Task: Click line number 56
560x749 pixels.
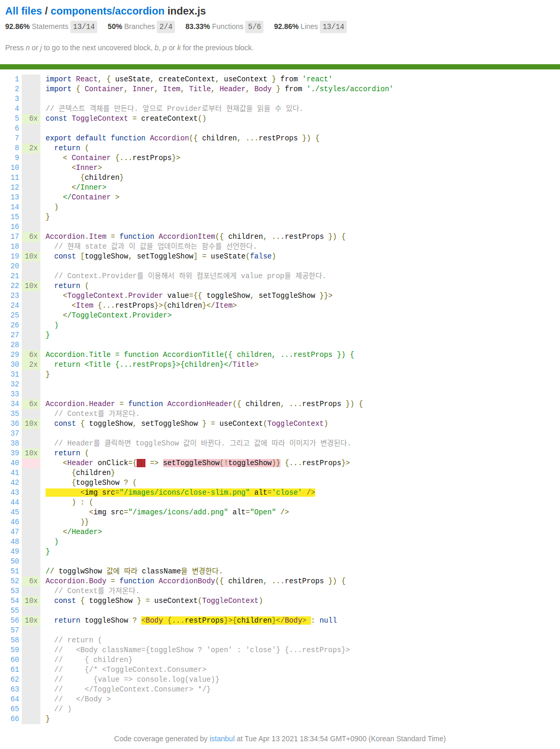Action: pyautogui.click(x=15, y=621)
